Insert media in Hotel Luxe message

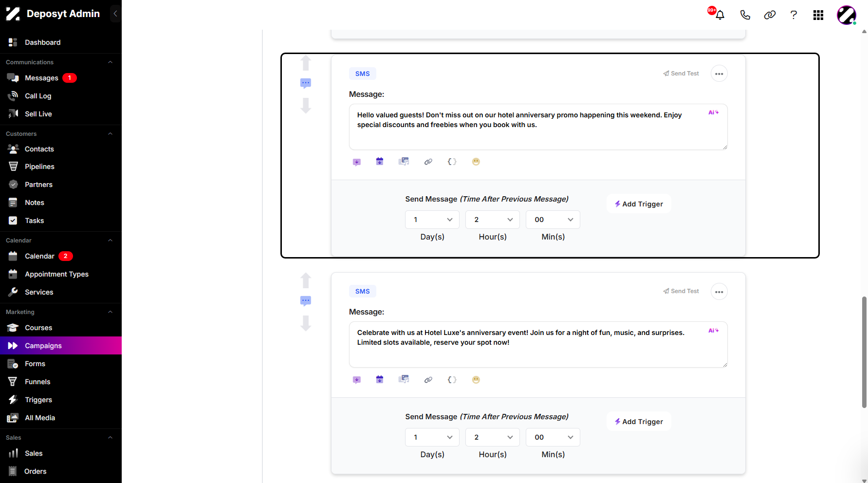point(404,379)
